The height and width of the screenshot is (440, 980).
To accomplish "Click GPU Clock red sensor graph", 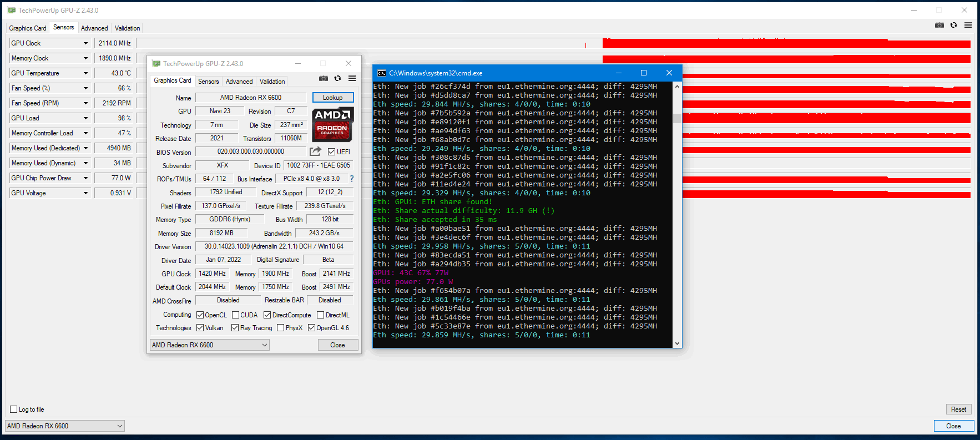I will point(786,43).
